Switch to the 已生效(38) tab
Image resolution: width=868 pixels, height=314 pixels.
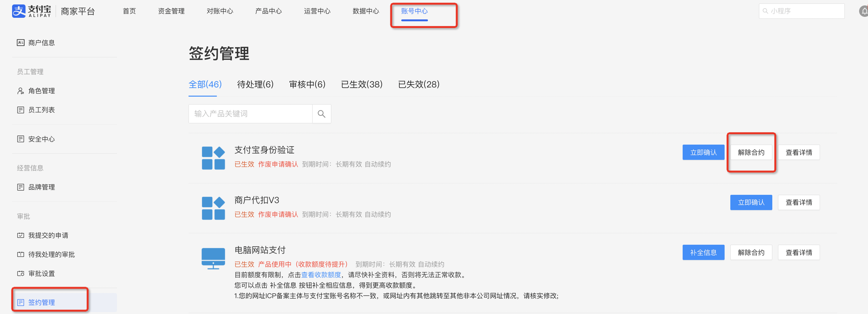click(x=362, y=84)
